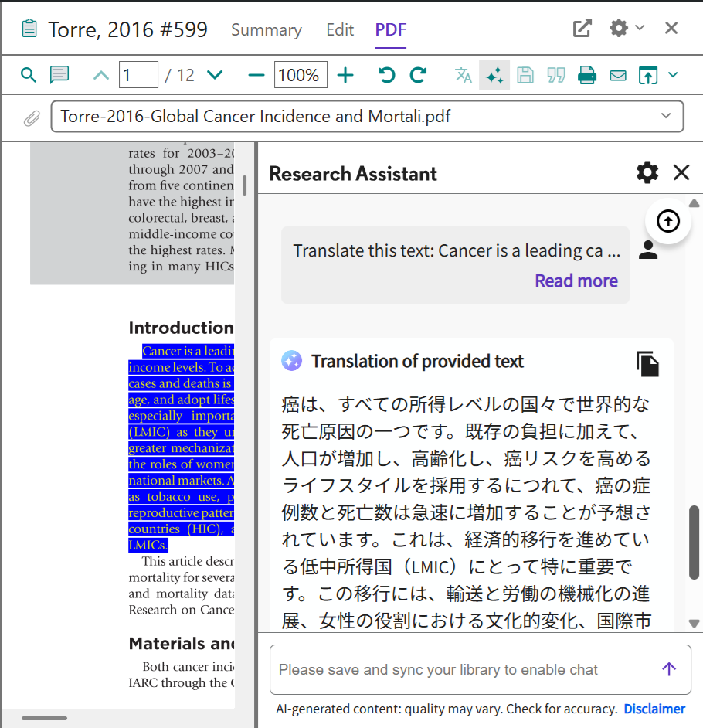Click the rotate counterclockwise icon
703x728 pixels.
tap(386, 75)
